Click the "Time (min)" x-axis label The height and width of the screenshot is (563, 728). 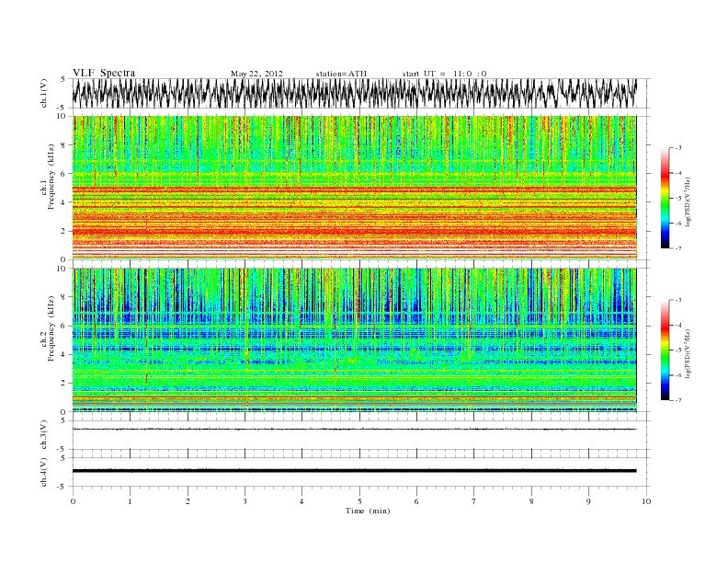tap(368, 511)
